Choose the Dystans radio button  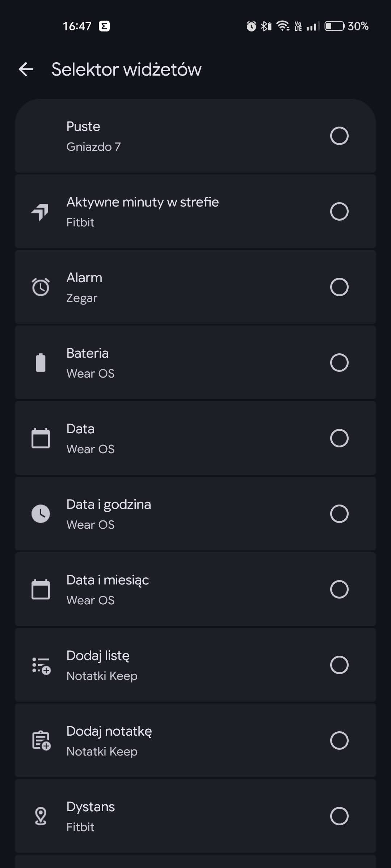339,816
